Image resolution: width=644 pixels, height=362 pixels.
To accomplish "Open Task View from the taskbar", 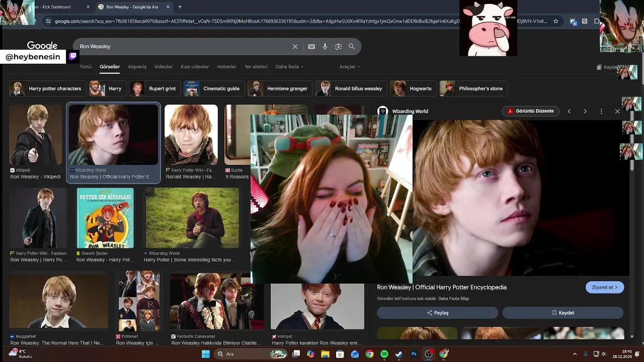I will (x=296, y=354).
